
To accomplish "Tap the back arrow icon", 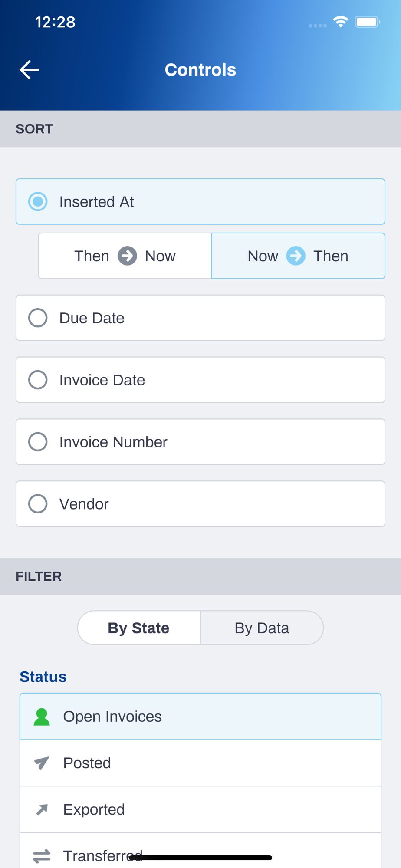I will coord(30,70).
